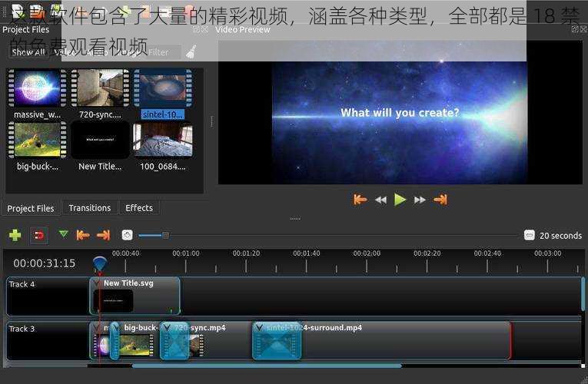Select the Track 4 label
588x384 pixels.
point(22,284)
